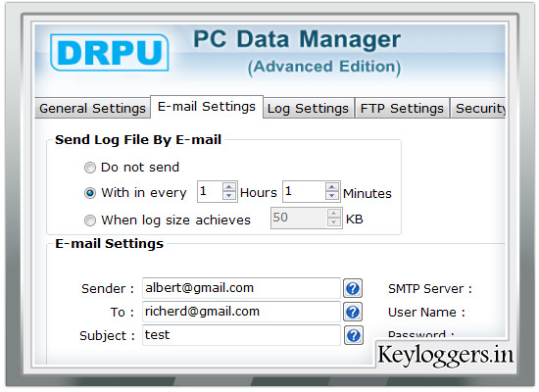Select the With in every radio button
This screenshot has height=392, width=539.
pos(90,193)
